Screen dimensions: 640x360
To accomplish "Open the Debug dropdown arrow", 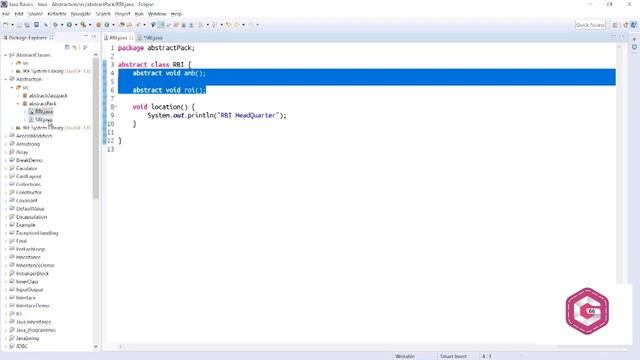I will coord(62,25).
